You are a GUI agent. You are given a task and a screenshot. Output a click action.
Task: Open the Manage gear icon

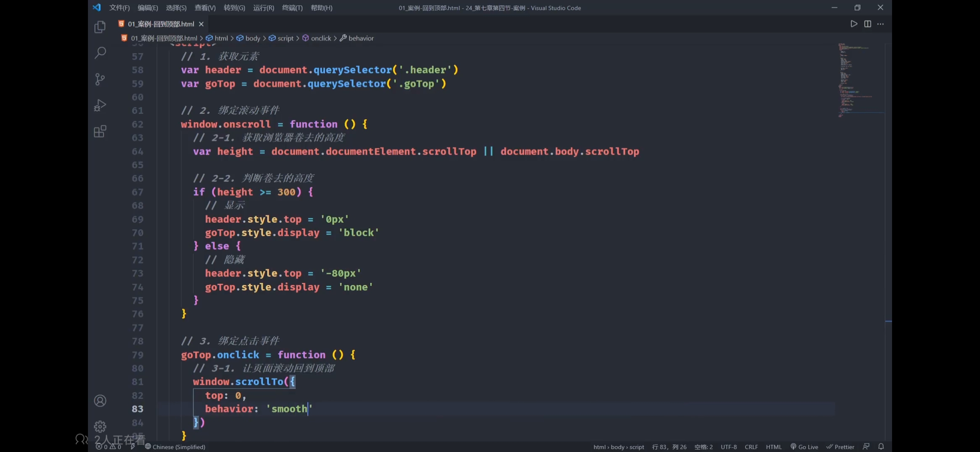click(x=100, y=426)
